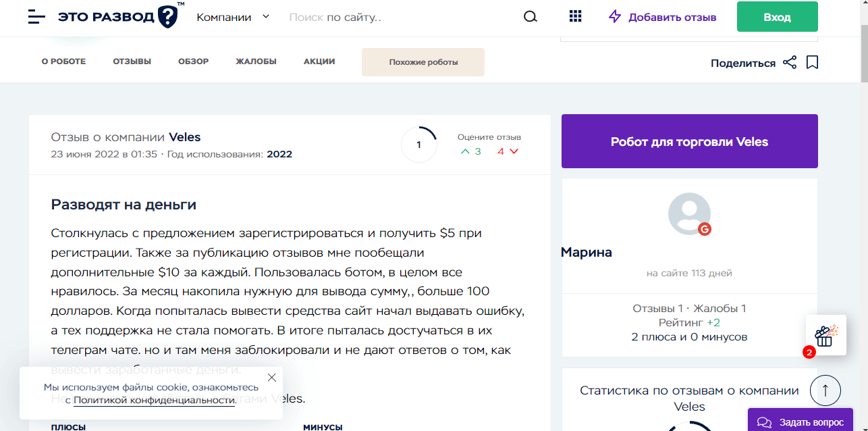Viewport: 868px width, 431px height.
Task: Close the cookie notice
Action: point(271,378)
